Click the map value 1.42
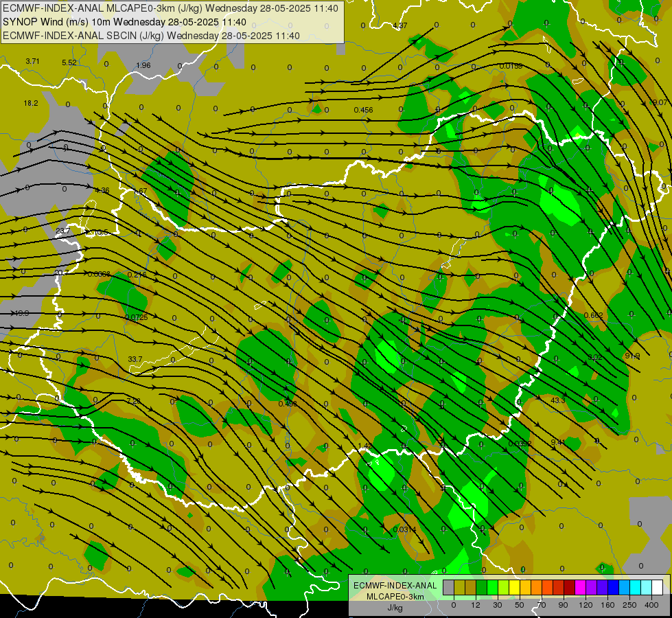 364,446
